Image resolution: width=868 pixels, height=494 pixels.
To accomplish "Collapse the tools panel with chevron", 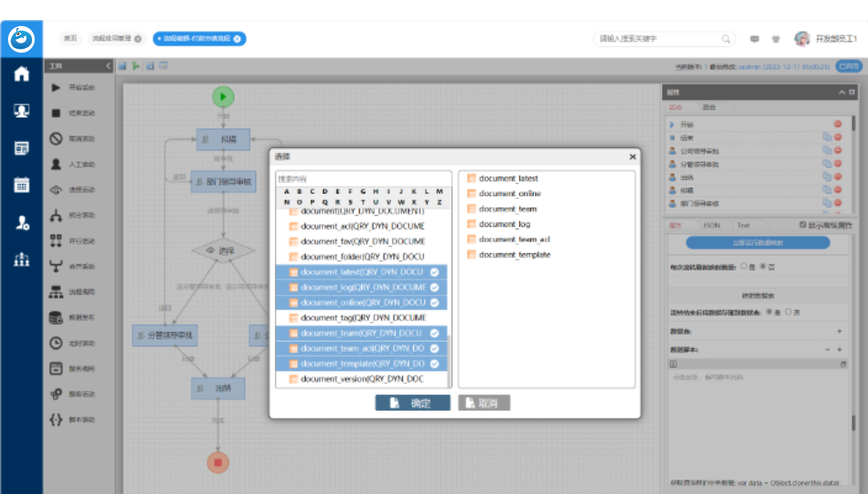I will [x=108, y=66].
